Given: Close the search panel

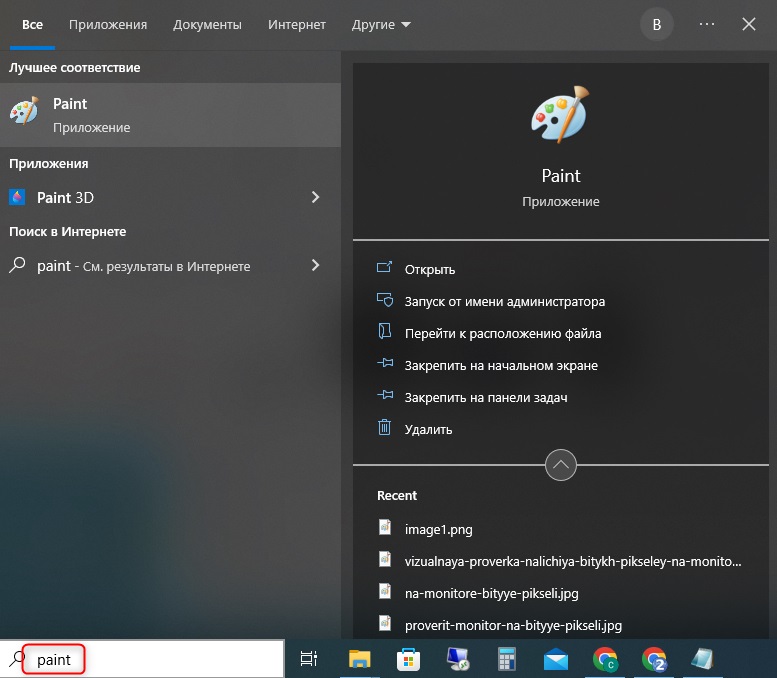Looking at the screenshot, I should coord(749,24).
